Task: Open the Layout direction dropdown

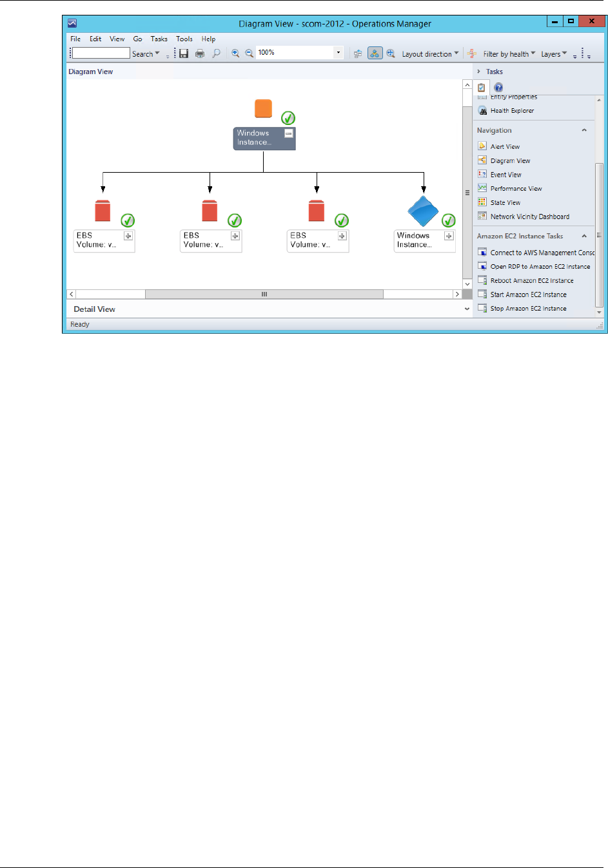Action: pyautogui.click(x=456, y=53)
